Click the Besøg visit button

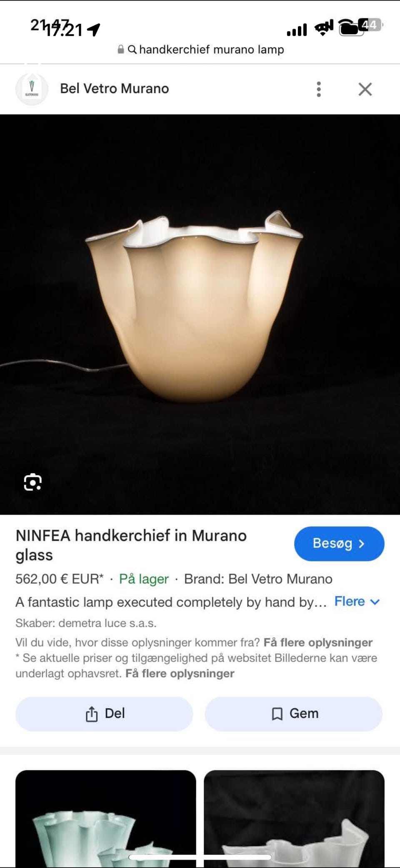[339, 543]
